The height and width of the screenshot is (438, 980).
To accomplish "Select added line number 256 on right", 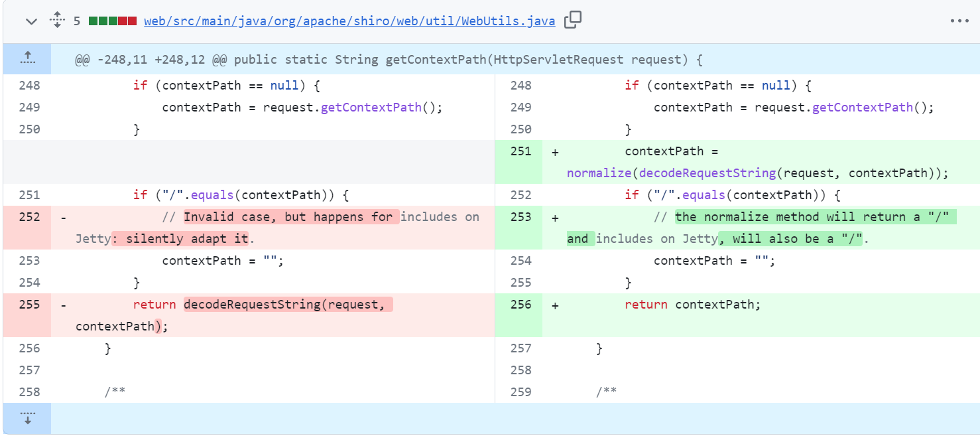I will point(521,305).
